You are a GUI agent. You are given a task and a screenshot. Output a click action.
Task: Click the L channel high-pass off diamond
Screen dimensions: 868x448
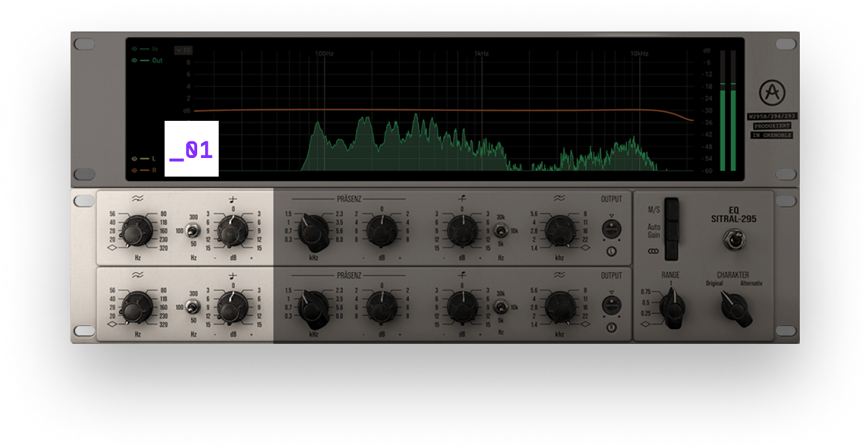(x=112, y=247)
